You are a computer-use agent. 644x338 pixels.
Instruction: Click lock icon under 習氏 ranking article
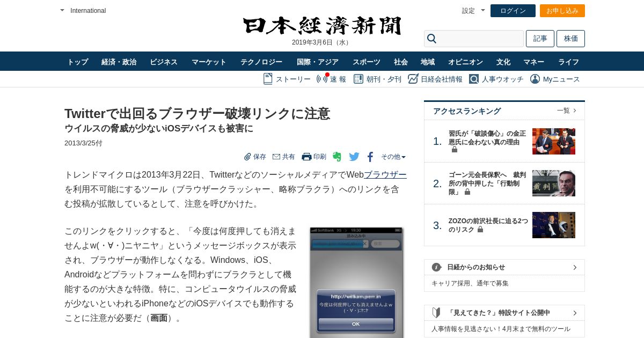point(455,150)
